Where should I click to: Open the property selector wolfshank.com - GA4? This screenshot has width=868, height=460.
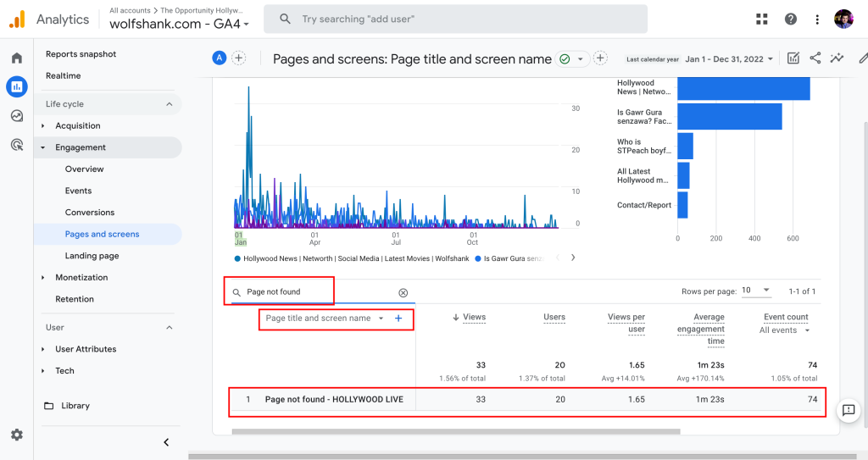tap(180, 25)
